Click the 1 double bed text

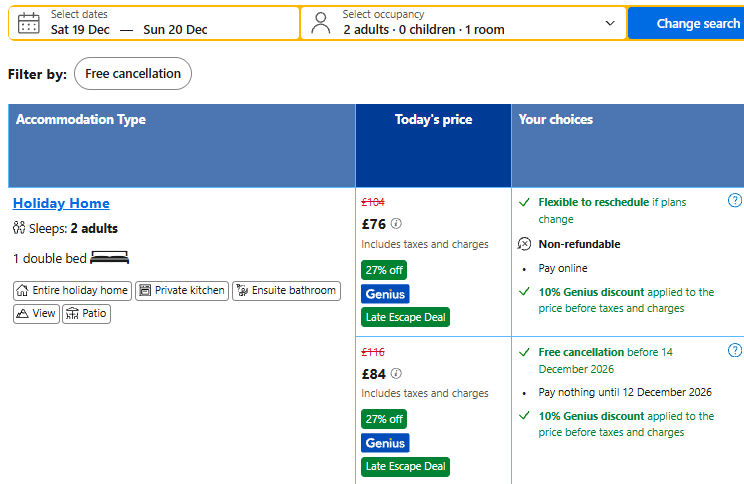tap(50, 258)
